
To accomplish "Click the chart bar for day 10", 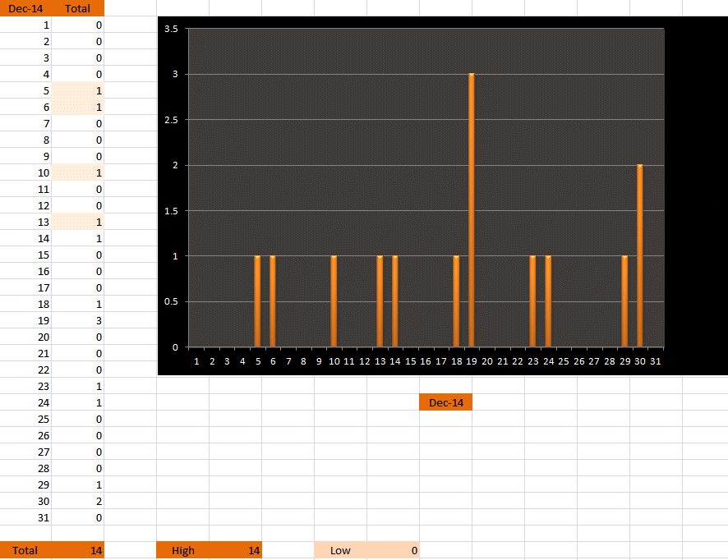I will click(334, 301).
